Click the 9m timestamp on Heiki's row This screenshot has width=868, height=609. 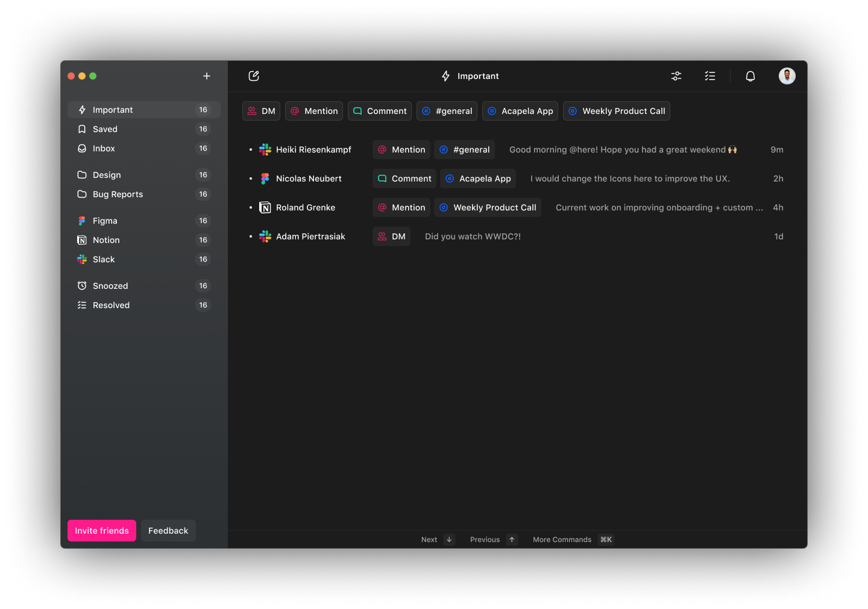777,150
